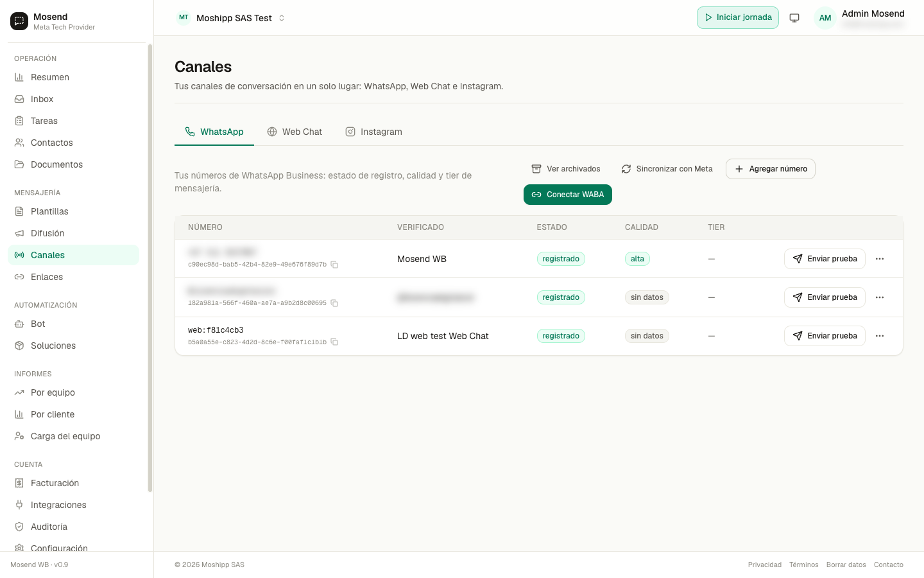Expand the Moshipp SAS Test workspace selector
924x578 pixels.
(x=231, y=18)
